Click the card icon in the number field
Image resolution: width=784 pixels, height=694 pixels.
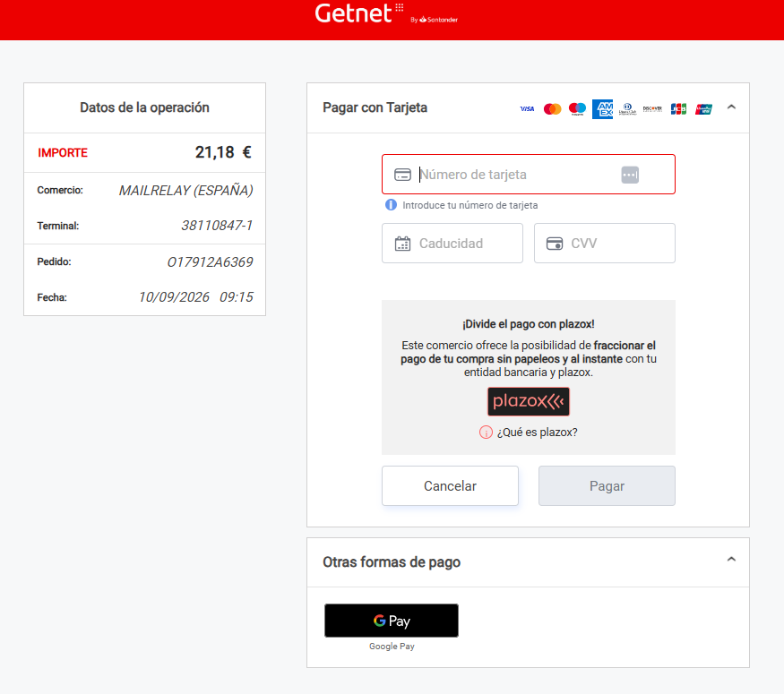coord(402,175)
